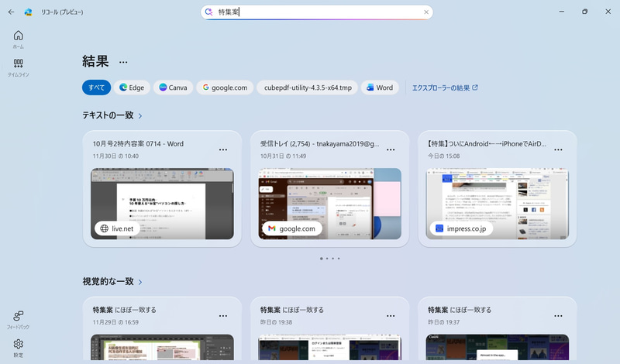Open options for 【特集】Android iPhone card
The height and width of the screenshot is (364, 620).
point(558,149)
